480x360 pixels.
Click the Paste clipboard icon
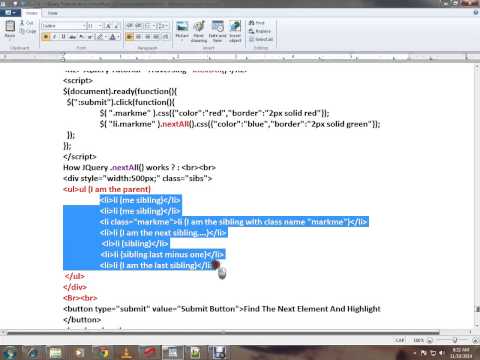[10, 26]
